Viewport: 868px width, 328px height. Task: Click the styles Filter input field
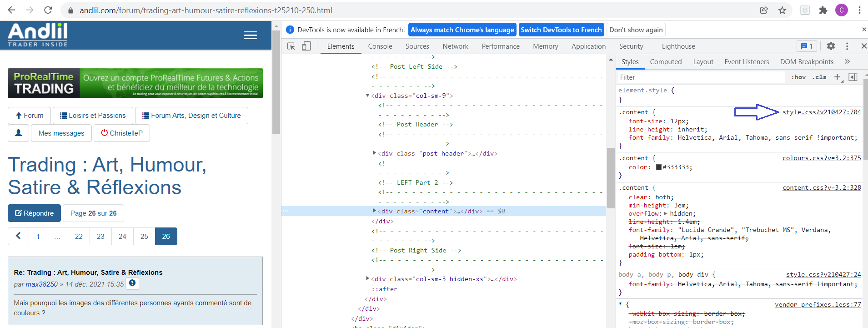700,77
